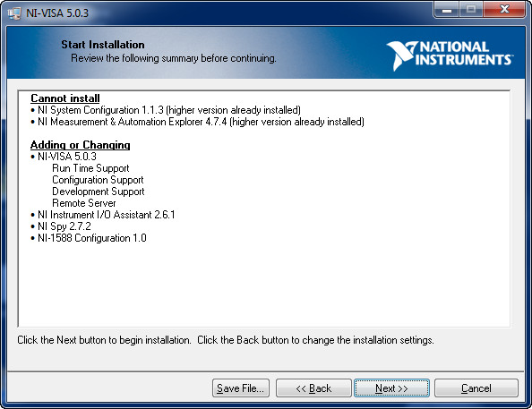Image resolution: width=532 pixels, height=409 pixels.
Task: Select the 'Remote Server' line
Action: coord(84,203)
